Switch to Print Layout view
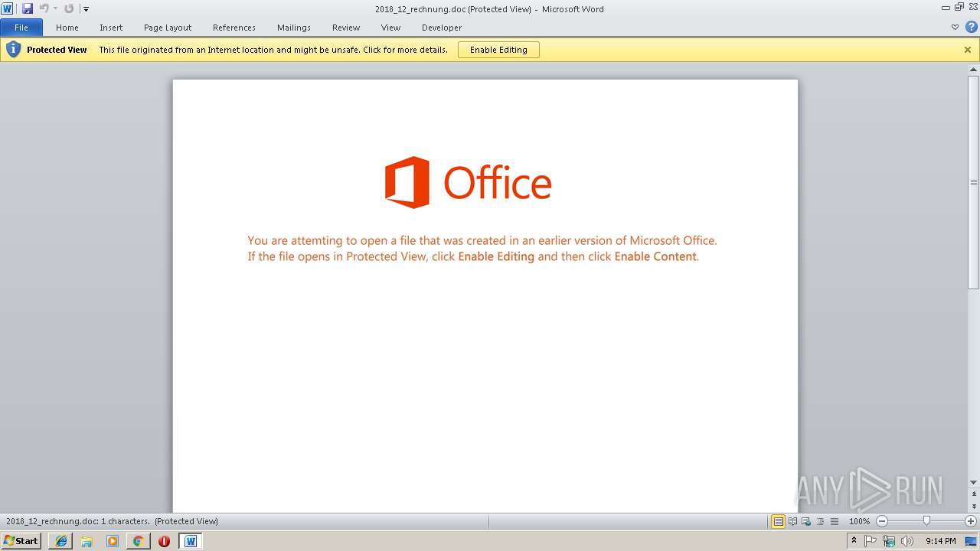The height and width of the screenshot is (551, 980). coord(779,521)
